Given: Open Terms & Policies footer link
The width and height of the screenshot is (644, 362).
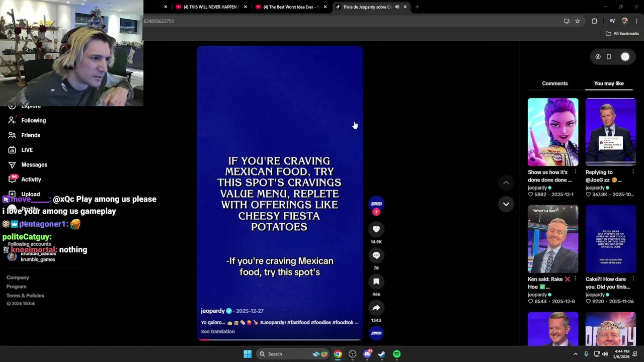Looking at the screenshot, I should (x=25, y=296).
